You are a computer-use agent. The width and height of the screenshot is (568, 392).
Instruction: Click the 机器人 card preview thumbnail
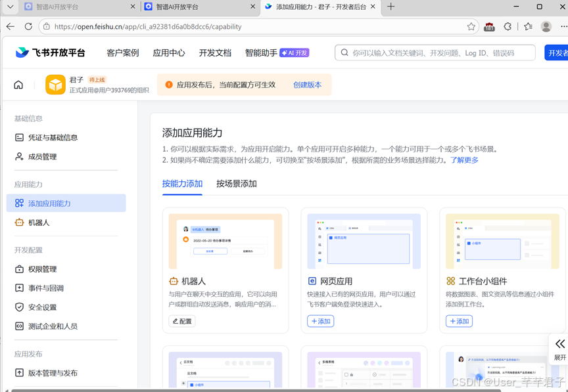(x=225, y=241)
